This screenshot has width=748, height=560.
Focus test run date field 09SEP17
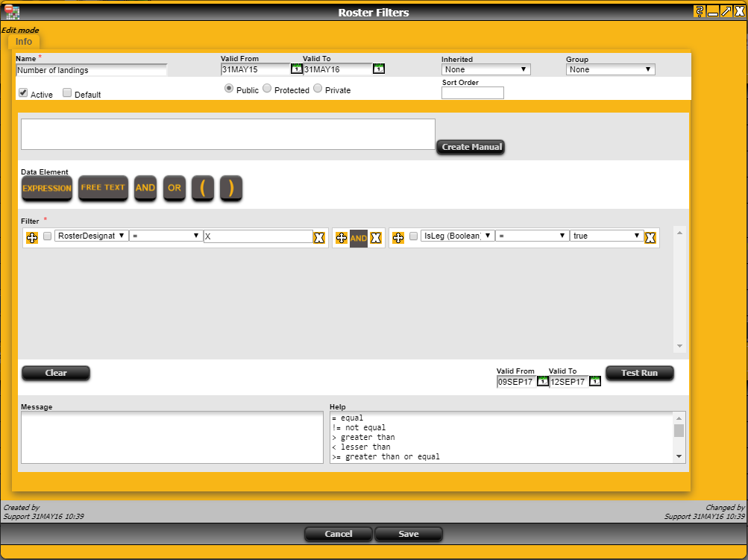pos(517,382)
